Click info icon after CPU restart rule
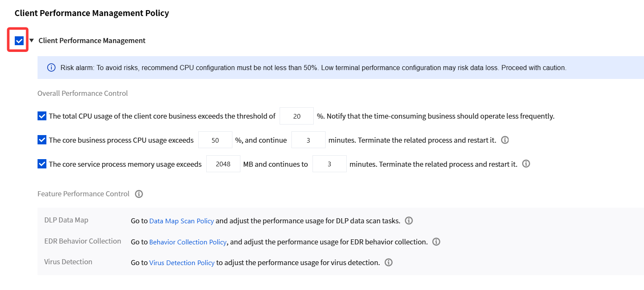644x290 pixels. tap(505, 140)
